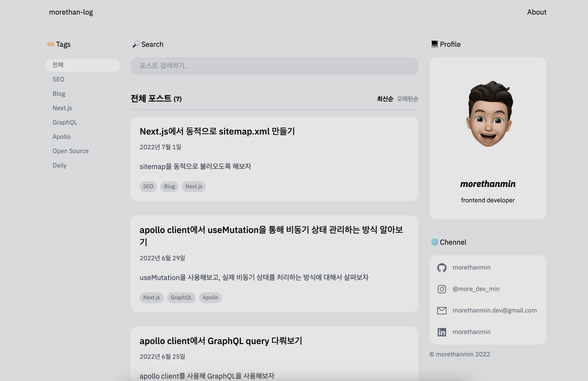588x381 pixels.
Task: Click the email envelope icon
Action: coord(442,310)
